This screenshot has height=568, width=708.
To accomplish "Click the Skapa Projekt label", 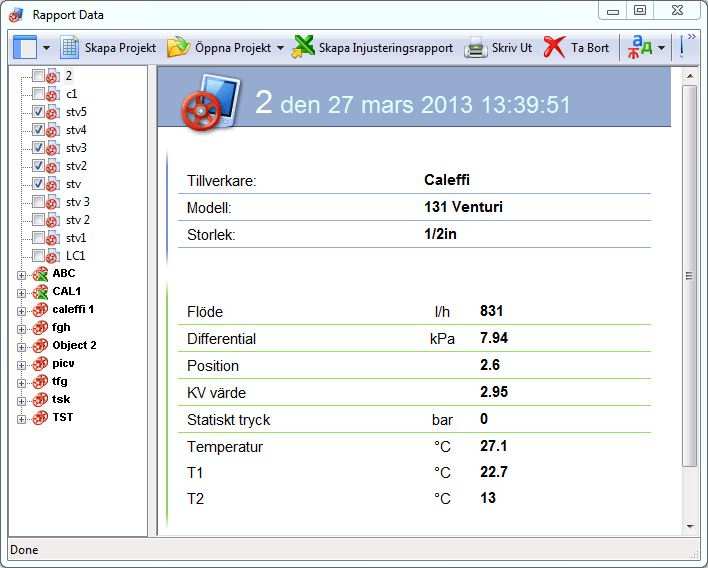I will (120, 48).
